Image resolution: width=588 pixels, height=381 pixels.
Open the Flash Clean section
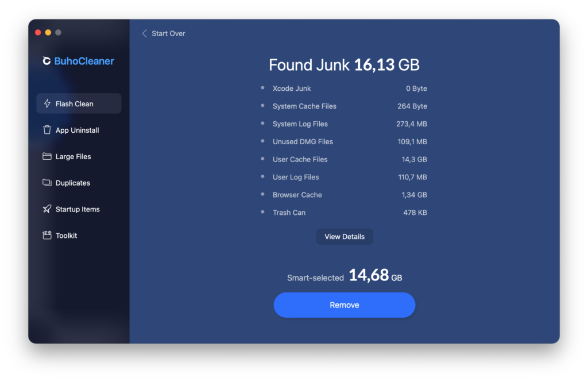point(79,103)
